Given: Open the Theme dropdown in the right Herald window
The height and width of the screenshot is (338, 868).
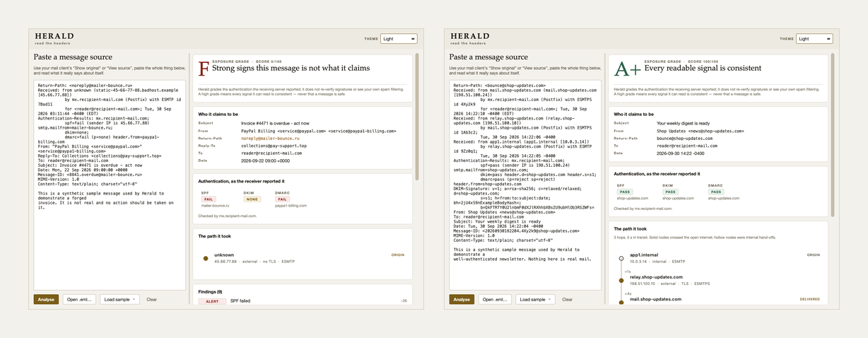Looking at the screenshot, I should point(814,39).
